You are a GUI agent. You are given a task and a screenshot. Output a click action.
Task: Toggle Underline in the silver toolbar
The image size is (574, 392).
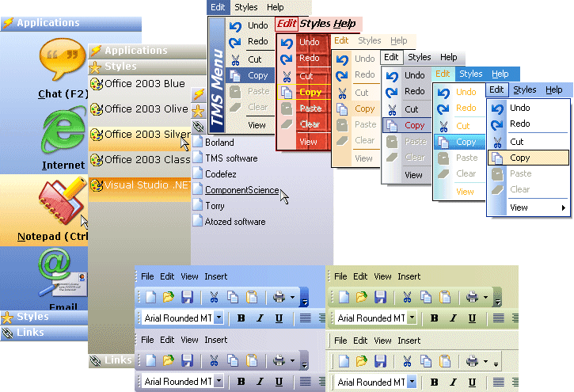coord(279,382)
